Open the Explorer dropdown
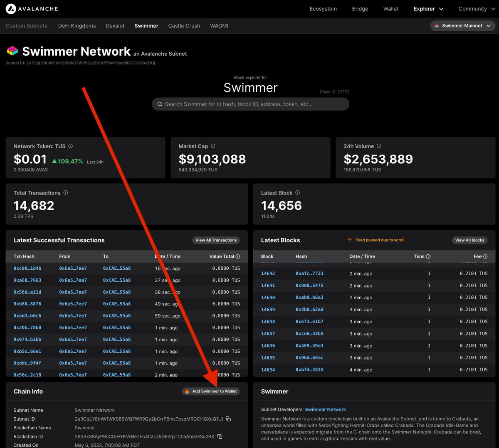 pyautogui.click(x=428, y=9)
